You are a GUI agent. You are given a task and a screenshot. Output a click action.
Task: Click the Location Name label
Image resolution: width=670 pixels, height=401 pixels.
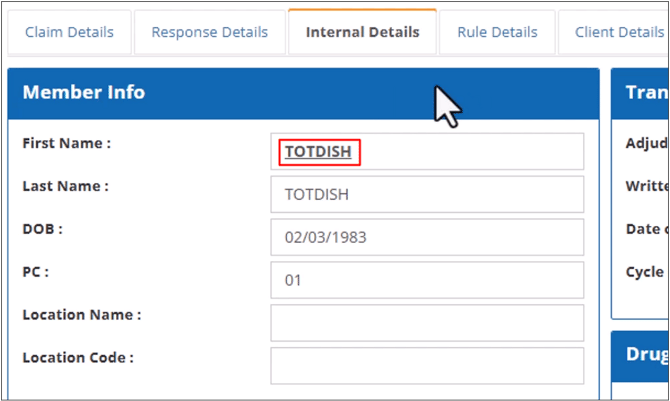[81, 315]
